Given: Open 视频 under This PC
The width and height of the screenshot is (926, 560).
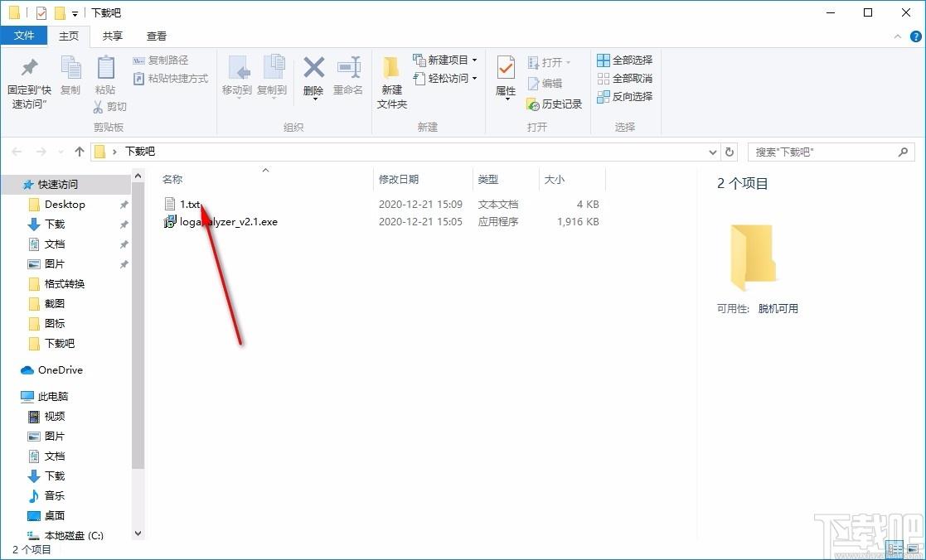Looking at the screenshot, I should coord(55,417).
